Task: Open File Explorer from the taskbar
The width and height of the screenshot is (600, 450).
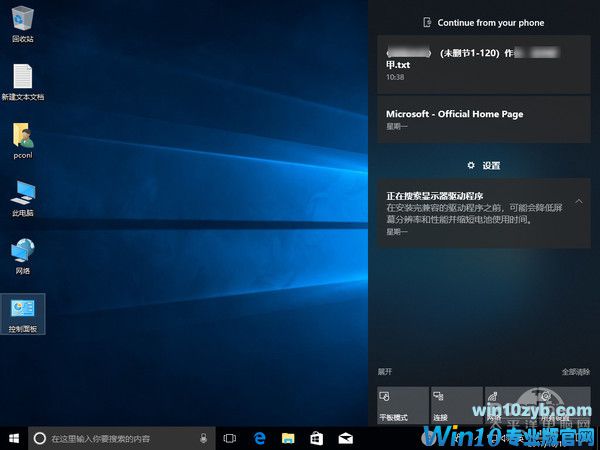Action: point(288,438)
